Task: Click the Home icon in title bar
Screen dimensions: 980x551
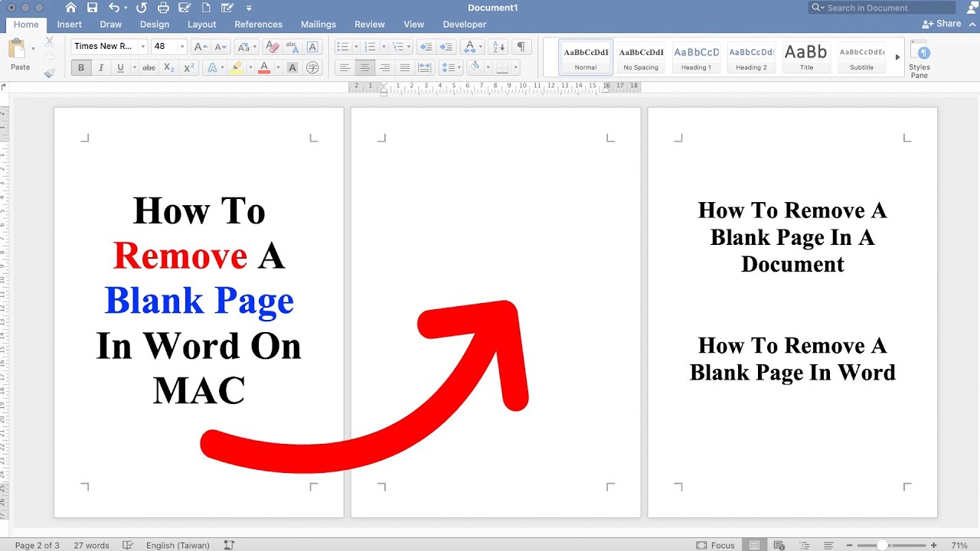Action: pyautogui.click(x=70, y=8)
